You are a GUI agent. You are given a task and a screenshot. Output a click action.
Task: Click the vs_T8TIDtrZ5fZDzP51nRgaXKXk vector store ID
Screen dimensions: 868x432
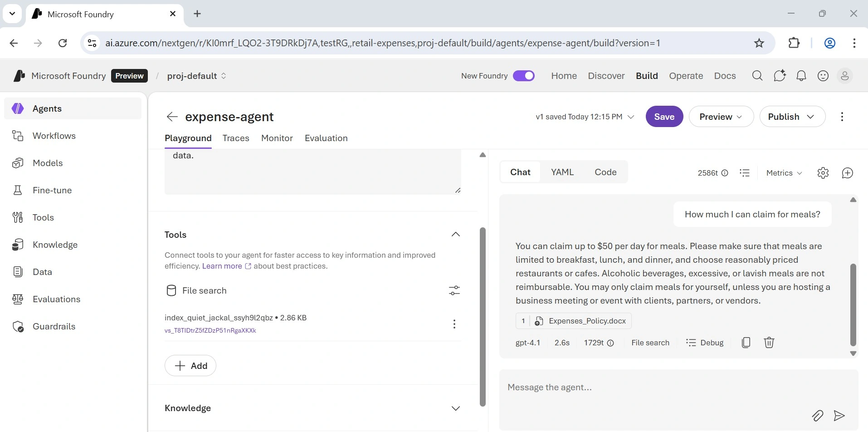pos(210,330)
